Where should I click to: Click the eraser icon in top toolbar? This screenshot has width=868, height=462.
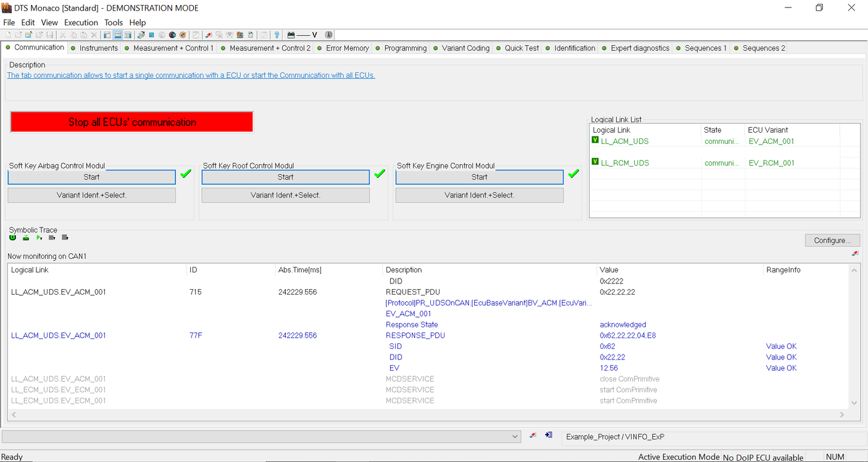(209, 35)
